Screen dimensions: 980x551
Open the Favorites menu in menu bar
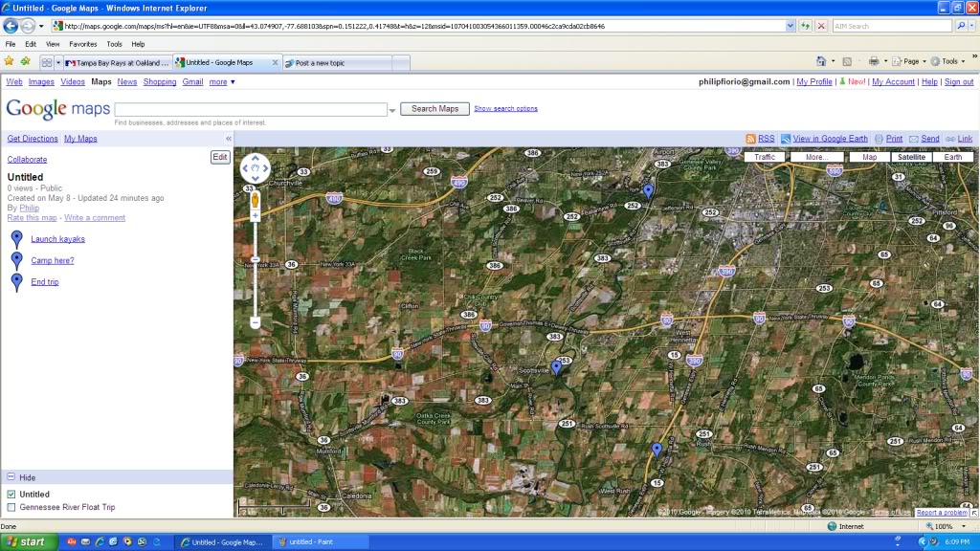click(82, 44)
